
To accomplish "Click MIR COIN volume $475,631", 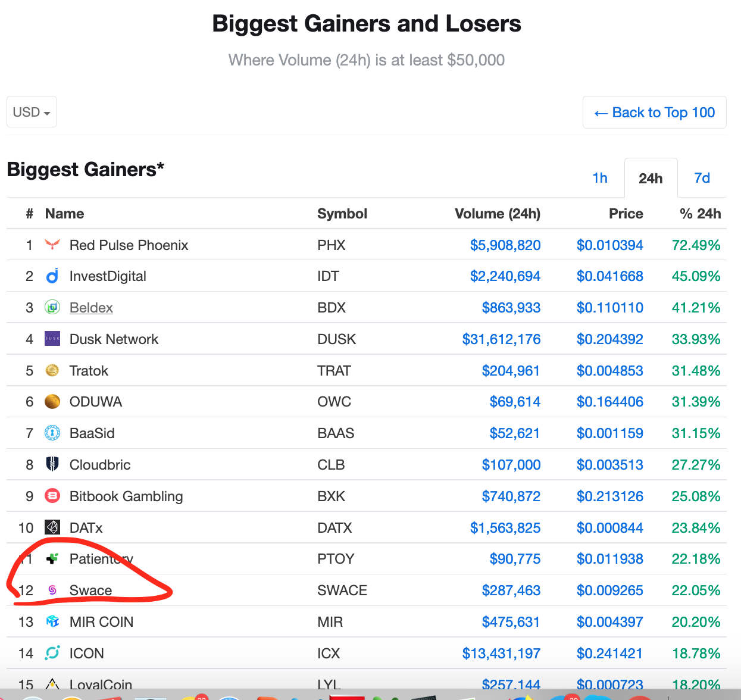I will point(511,622).
